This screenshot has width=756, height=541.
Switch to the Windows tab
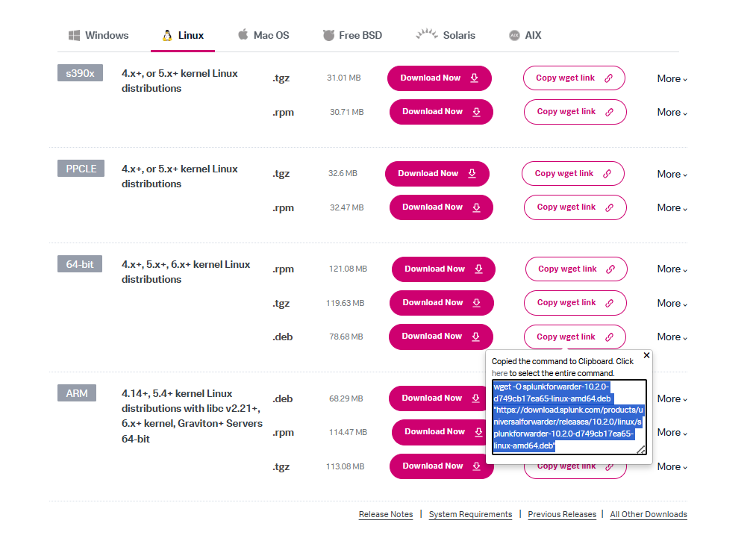click(x=99, y=35)
